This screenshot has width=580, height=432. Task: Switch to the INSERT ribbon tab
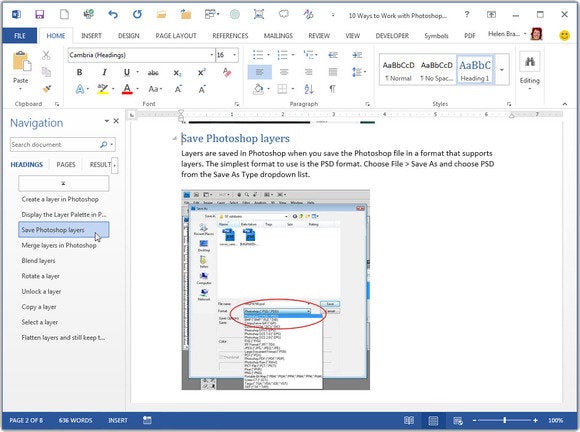pos(91,36)
